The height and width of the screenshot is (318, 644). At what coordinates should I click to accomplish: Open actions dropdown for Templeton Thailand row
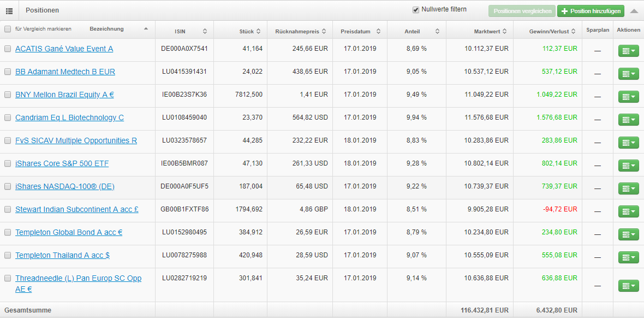[628, 257]
